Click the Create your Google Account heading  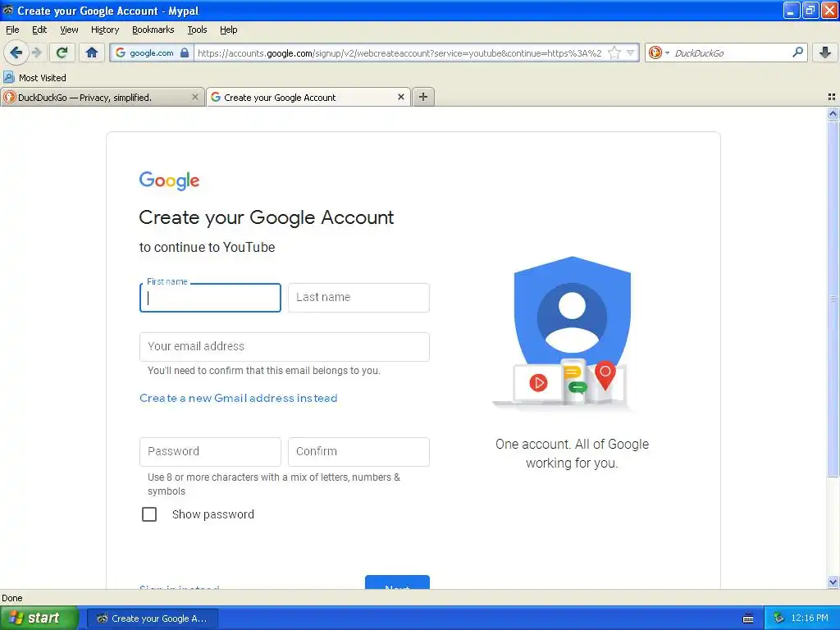pos(267,217)
